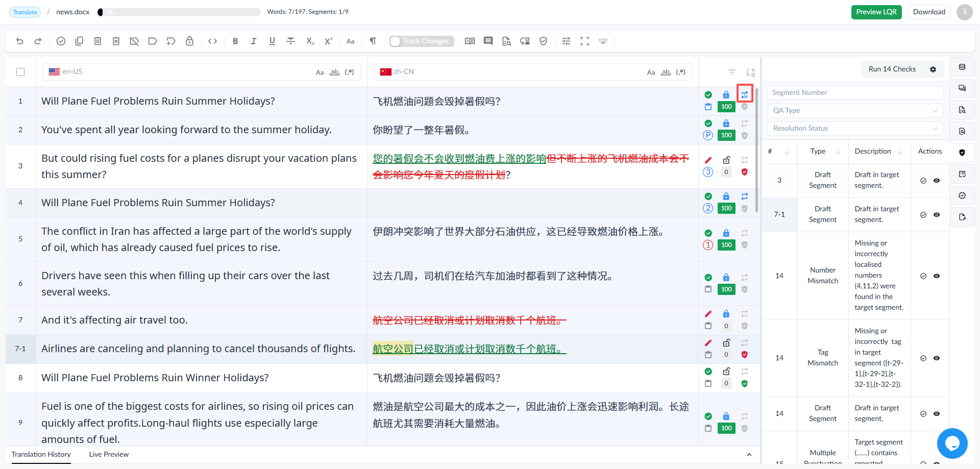The image size is (980, 469).
Task: Sort by segment number column arrow
Action: tap(787, 152)
